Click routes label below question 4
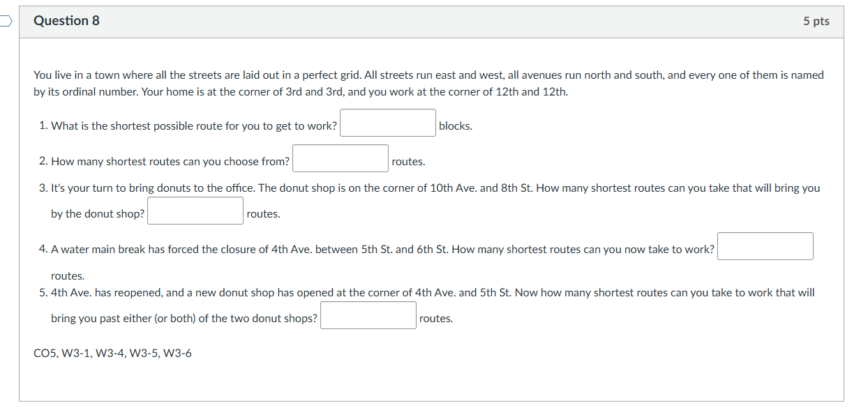868x410 pixels. click(67, 275)
